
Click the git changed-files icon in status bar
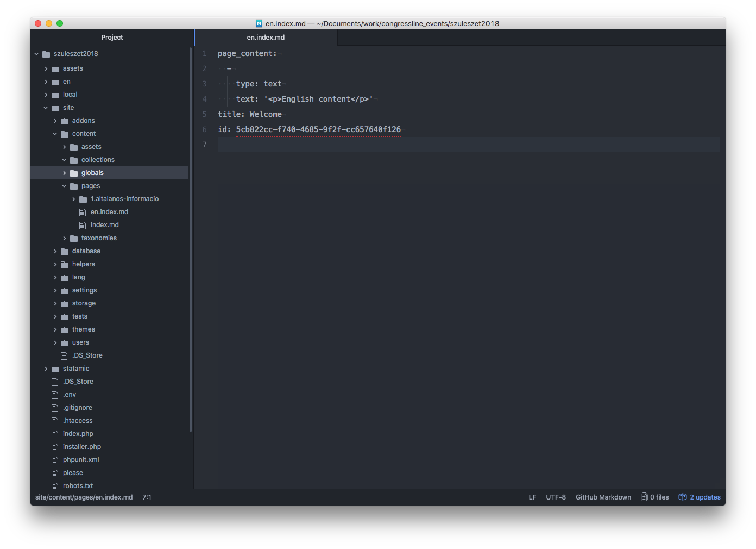pos(644,497)
